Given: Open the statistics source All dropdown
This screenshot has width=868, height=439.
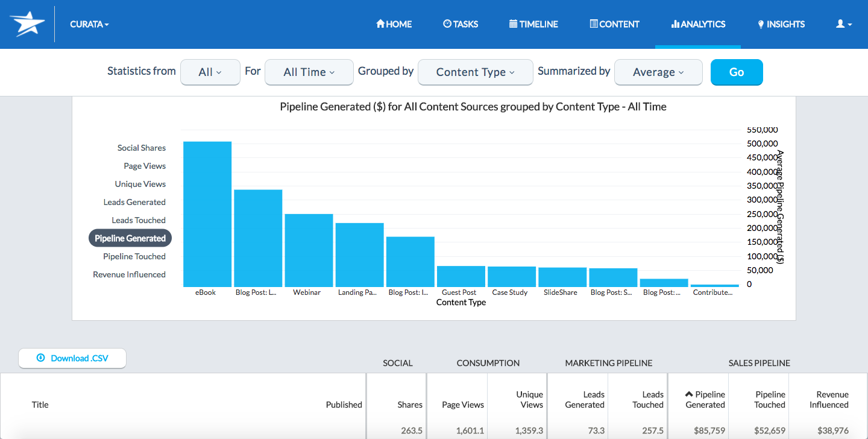Looking at the screenshot, I should [x=210, y=72].
